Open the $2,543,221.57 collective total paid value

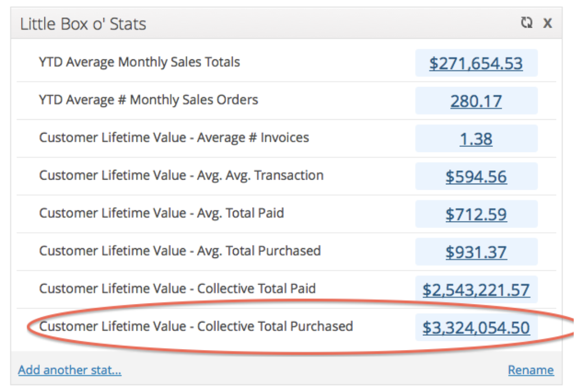tap(476, 290)
